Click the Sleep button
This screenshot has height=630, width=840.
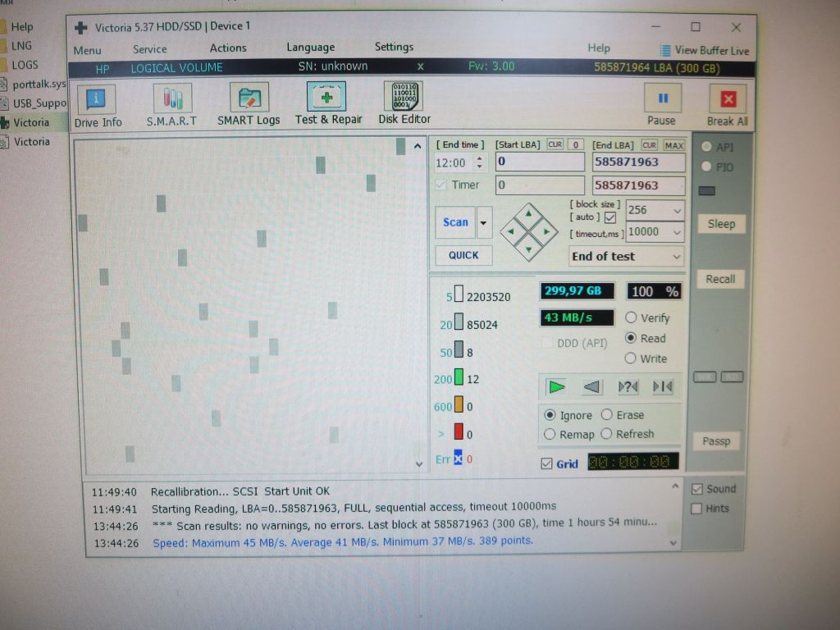721,224
